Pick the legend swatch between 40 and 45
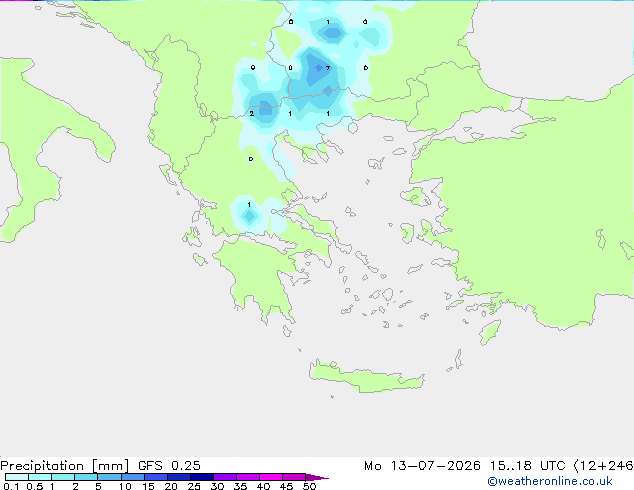This screenshot has height=490, width=634. [271, 477]
